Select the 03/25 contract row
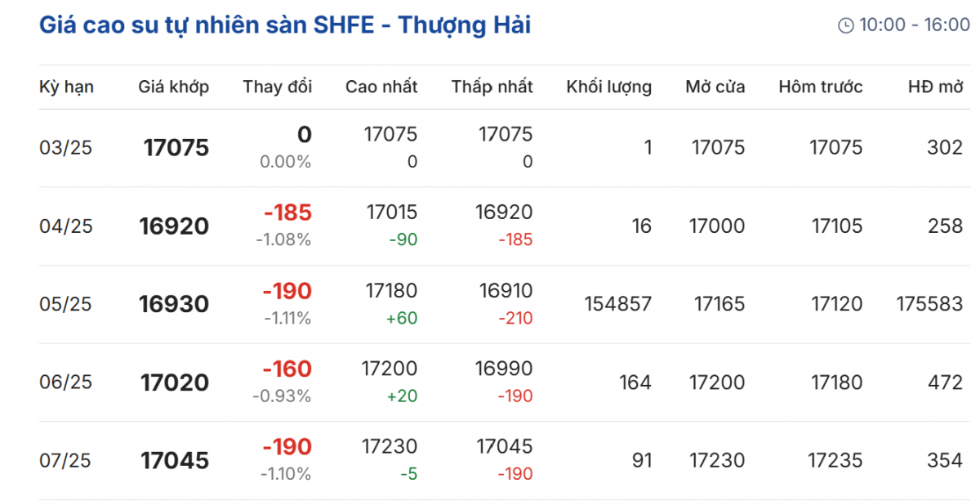The image size is (980, 501). pos(66,148)
